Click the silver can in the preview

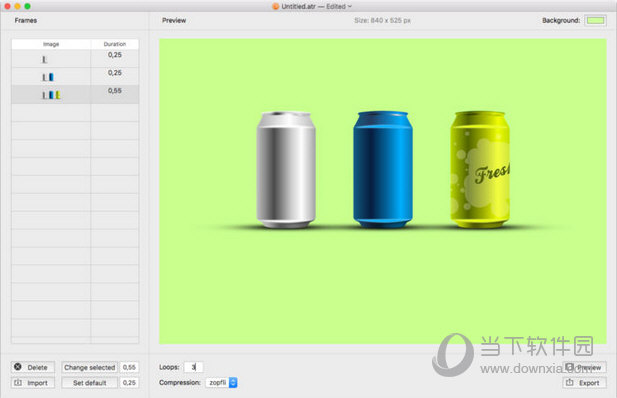point(286,170)
